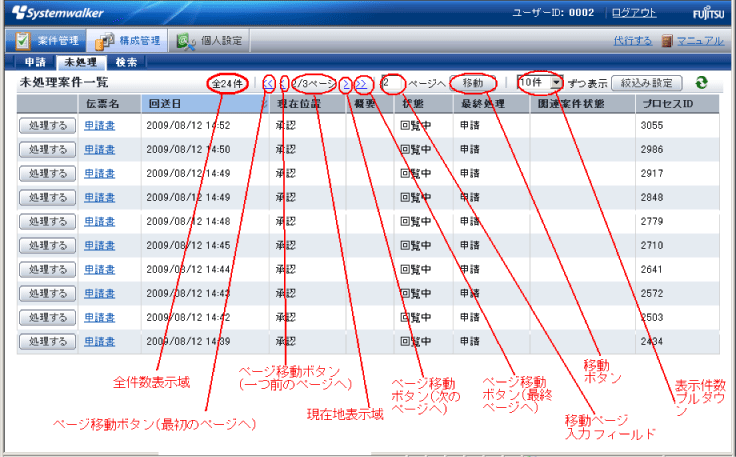
Task: Open 案件管理 tab
Action: point(48,41)
